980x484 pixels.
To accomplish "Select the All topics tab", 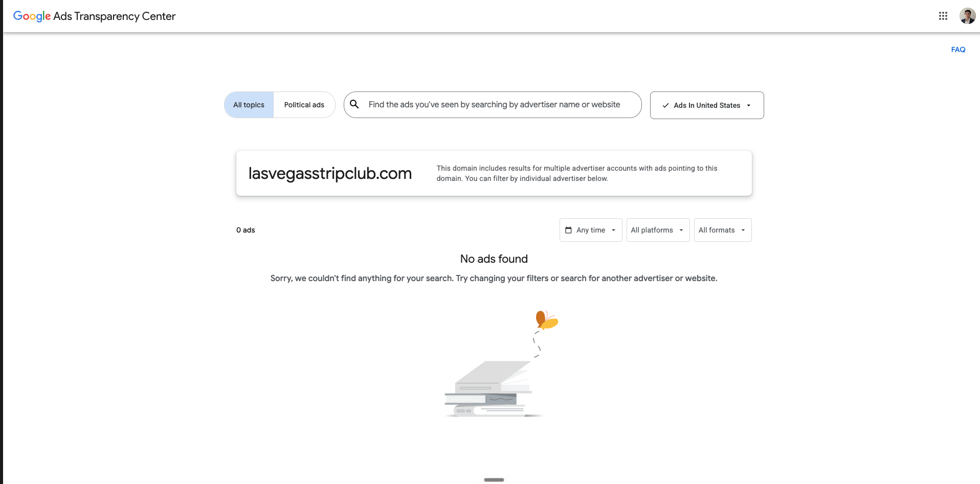I will pyautogui.click(x=249, y=105).
